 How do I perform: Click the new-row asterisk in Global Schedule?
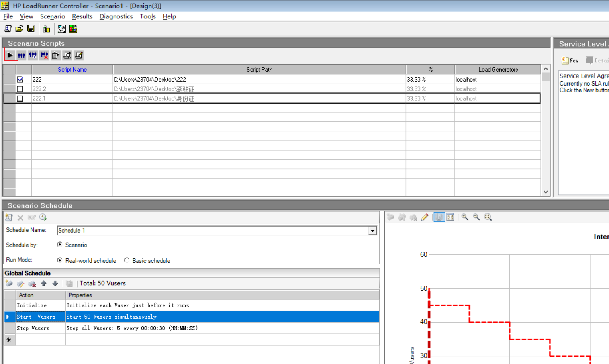click(x=9, y=340)
